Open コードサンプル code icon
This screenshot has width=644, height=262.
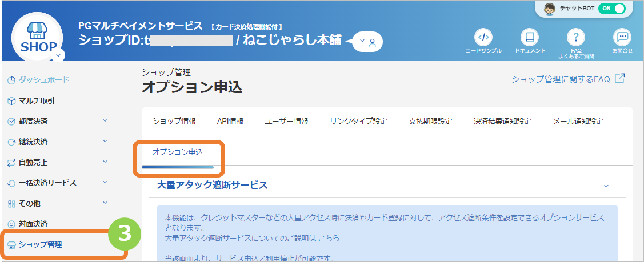tap(483, 37)
